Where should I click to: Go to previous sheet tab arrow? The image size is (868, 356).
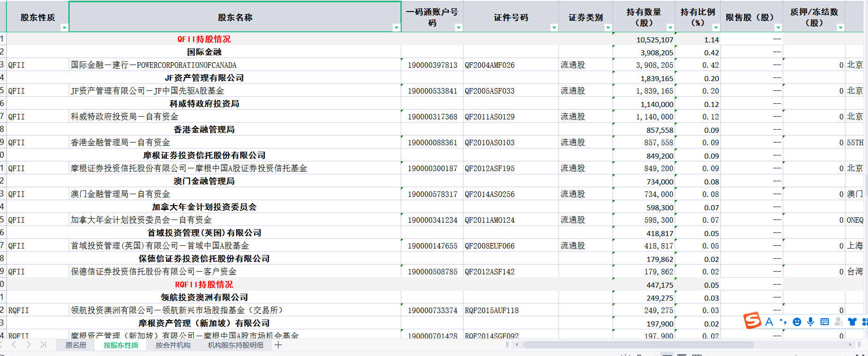(x=14, y=344)
